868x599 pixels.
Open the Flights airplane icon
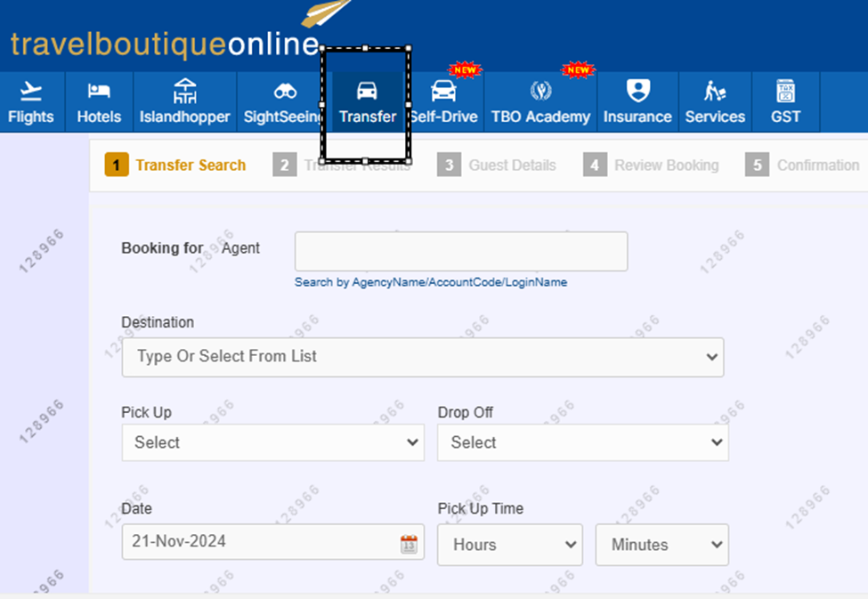click(x=30, y=91)
